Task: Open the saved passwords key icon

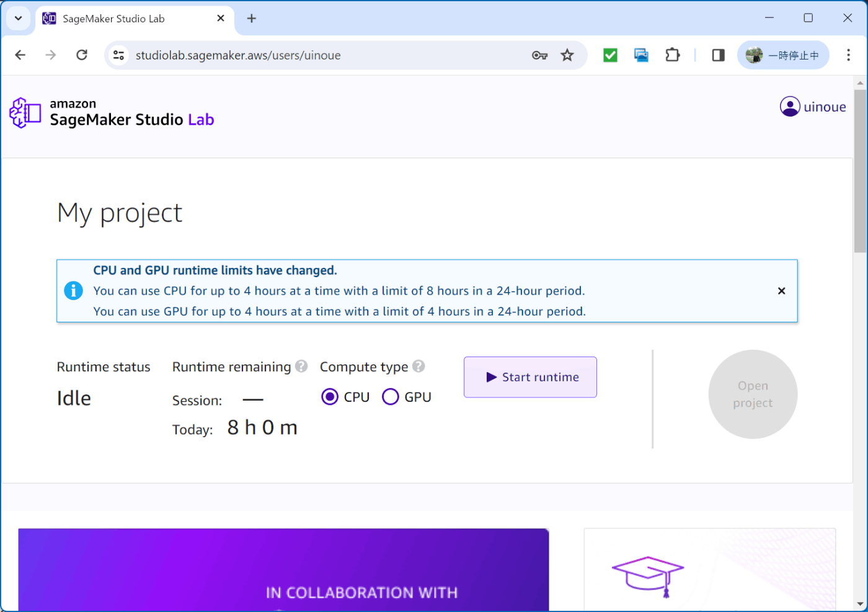Action: click(x=539, y=55)
